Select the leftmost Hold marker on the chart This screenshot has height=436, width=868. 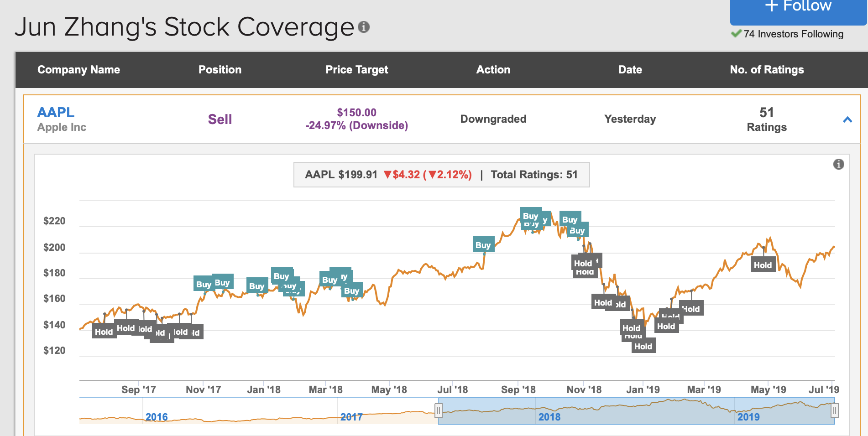pyautogui.click(x=104, y=332)
